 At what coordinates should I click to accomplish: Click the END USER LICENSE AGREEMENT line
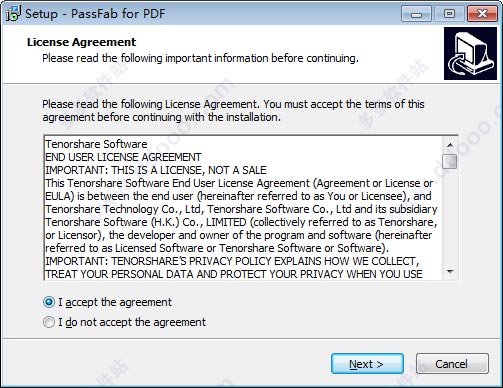pyautogui.click(x=123, y=157)
